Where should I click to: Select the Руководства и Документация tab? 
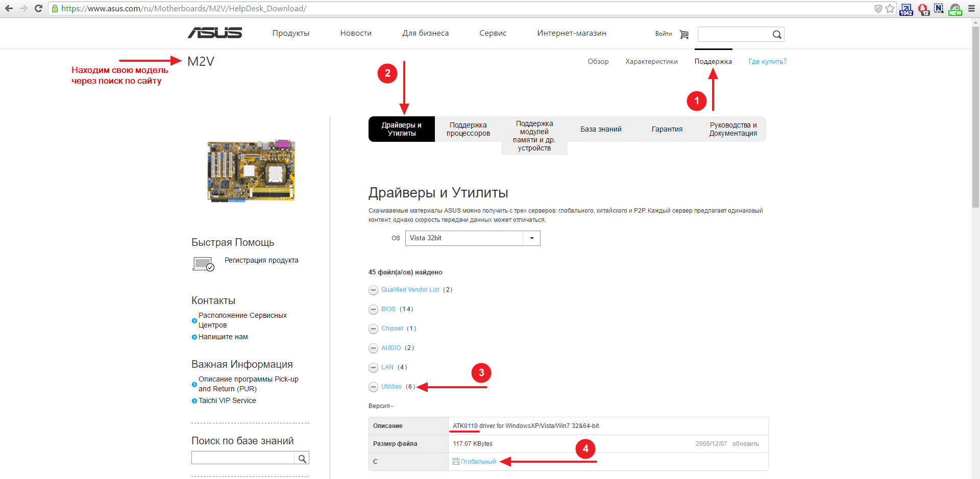point(733,129)
